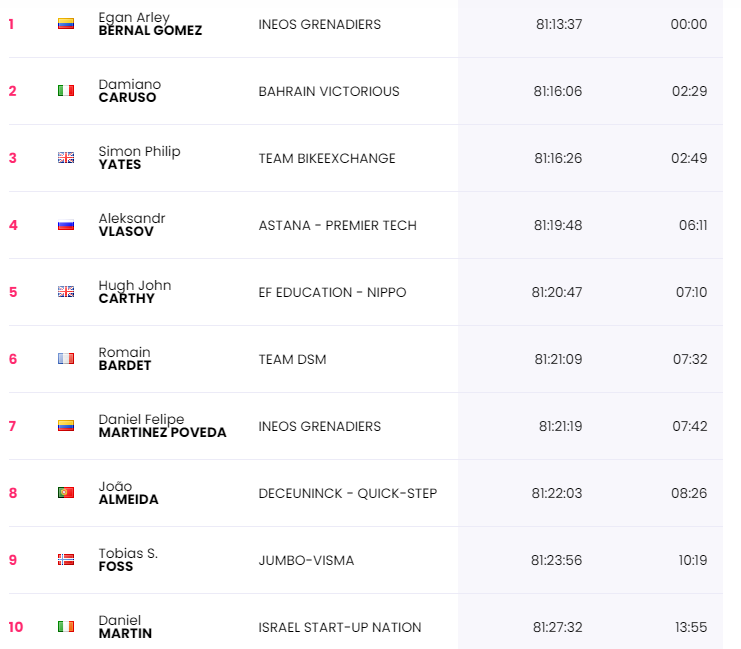Click the British flag beside Simon Yates
Viewport: 741px width, 649px height.
click(66, 158)
